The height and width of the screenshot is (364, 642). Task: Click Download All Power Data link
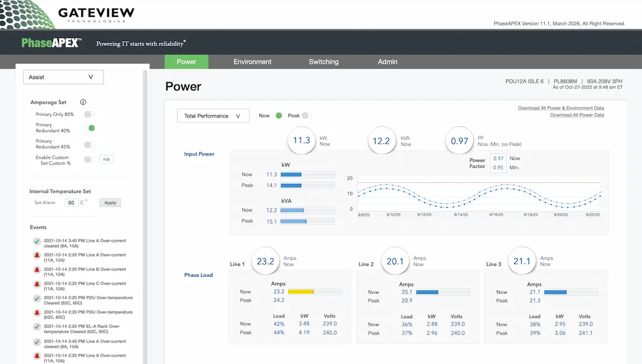[577, 115]
